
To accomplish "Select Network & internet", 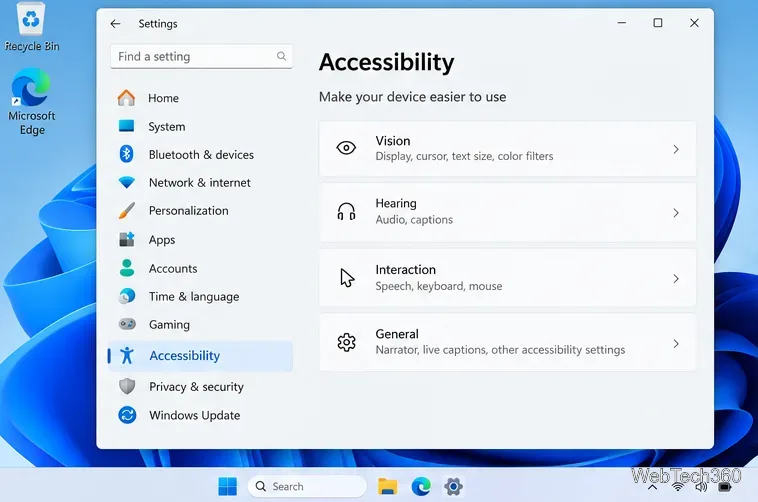I will [201, 182].
